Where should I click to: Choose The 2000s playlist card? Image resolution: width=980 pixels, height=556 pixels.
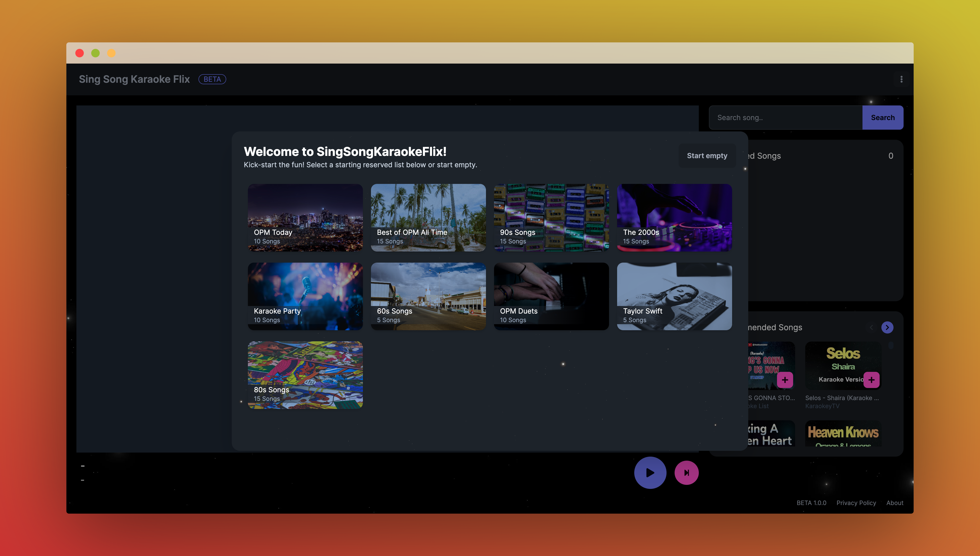coord(674,218)
